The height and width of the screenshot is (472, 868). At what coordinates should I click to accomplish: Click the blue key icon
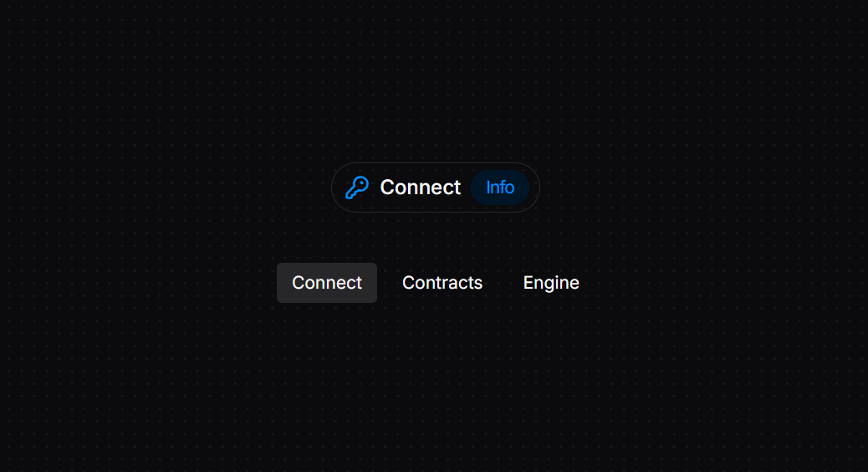tap(357, 187)
